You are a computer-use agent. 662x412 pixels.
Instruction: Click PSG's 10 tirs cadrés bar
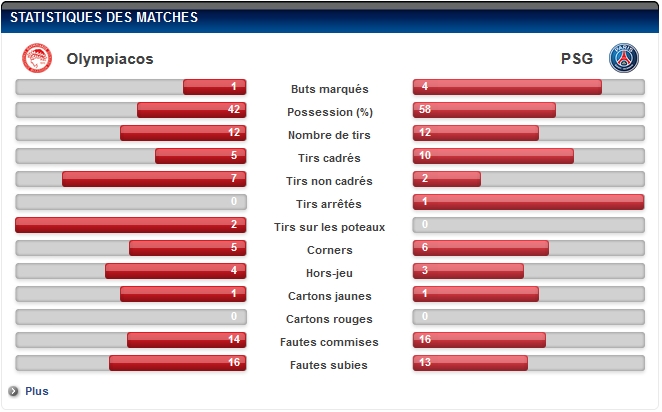click(x=493, y=156)
